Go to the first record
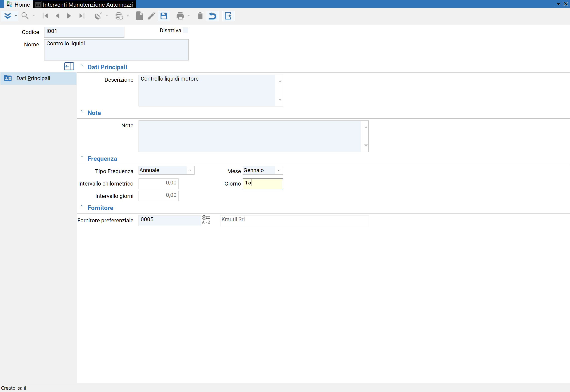This screenshot has width=570, height=392. 45,16
